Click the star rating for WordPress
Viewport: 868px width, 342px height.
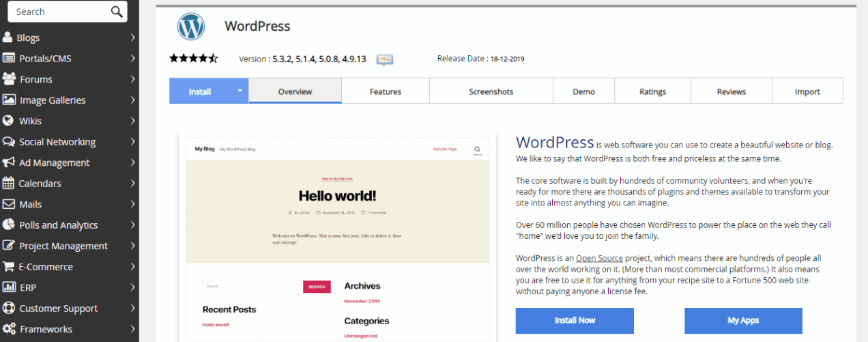(193, 59)
